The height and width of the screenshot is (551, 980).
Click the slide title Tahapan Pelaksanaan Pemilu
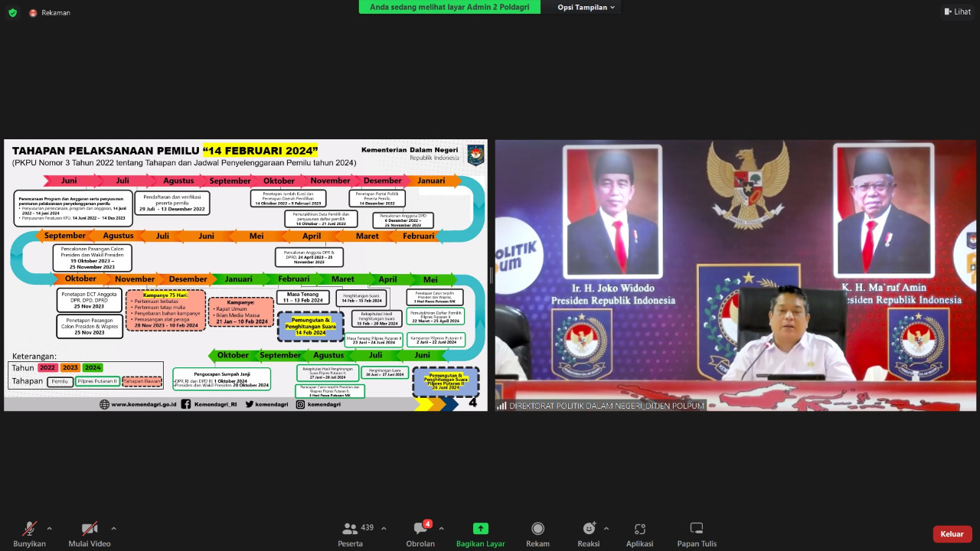[x=165, y=151]
